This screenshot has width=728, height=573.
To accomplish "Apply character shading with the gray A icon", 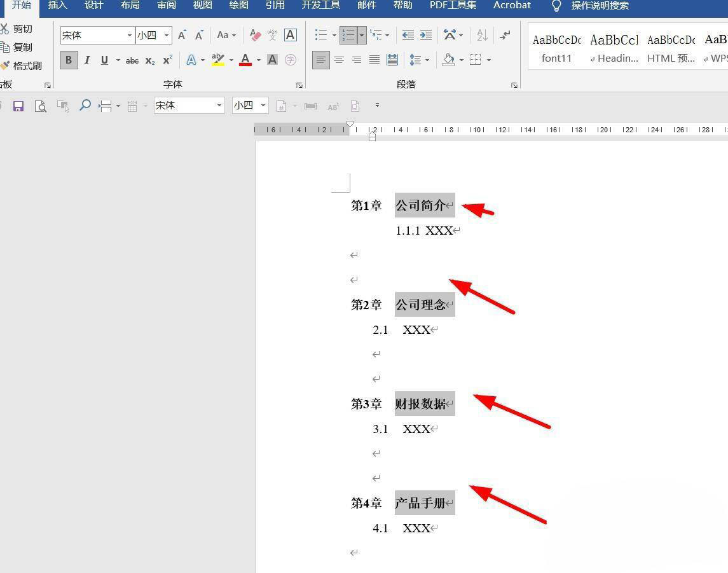I will pyautogui.click(x=273, y=60).
